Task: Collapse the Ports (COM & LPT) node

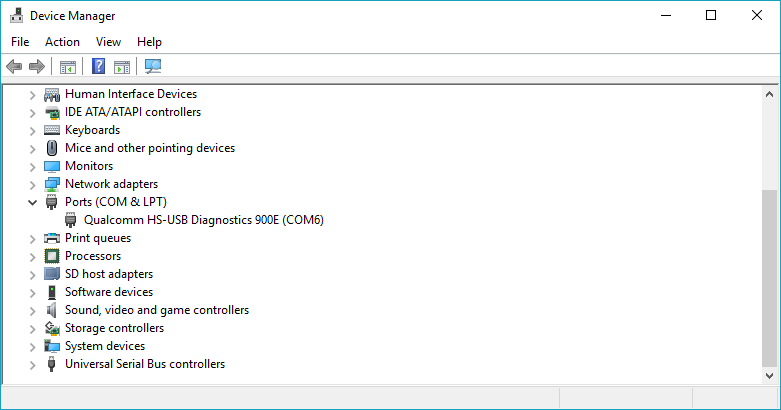Action: tap(32, 202)
